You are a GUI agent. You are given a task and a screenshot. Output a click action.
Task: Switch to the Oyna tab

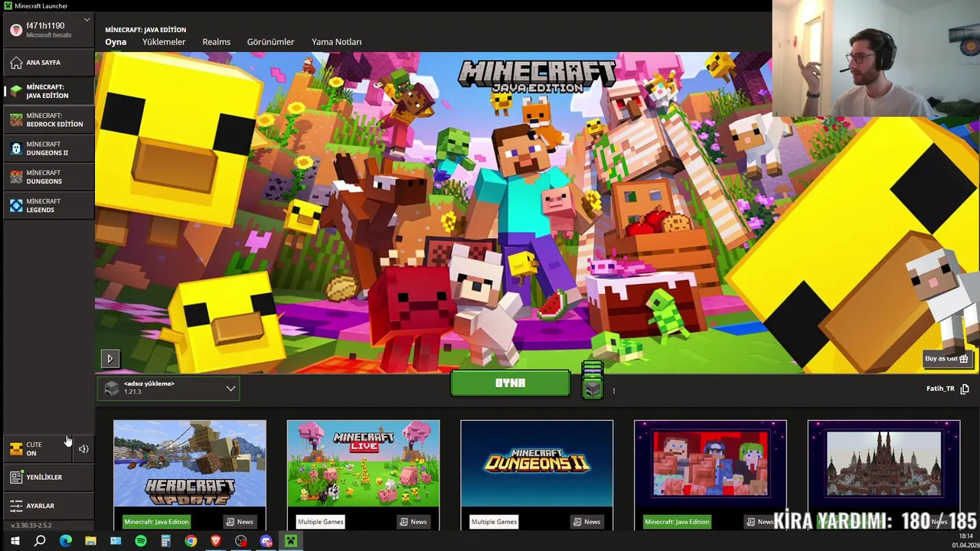(116, 42)
